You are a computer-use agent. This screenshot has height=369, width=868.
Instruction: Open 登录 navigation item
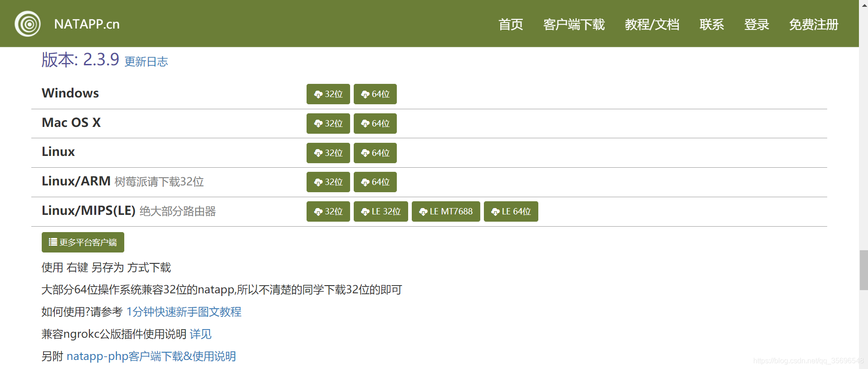pos(756,24)
